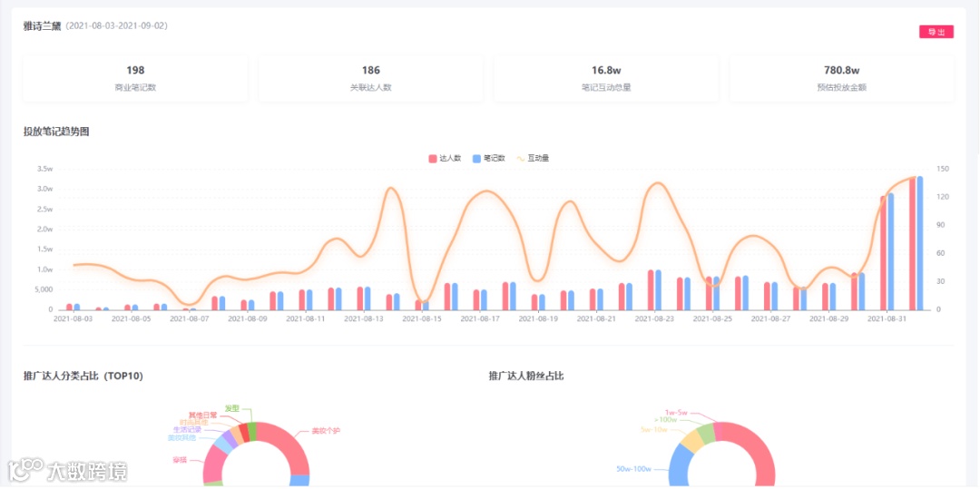980x489 pixels.
Task: Select the 198 商业笔记数 stat card
Action: pyautogui.click(x=135, y=79)
